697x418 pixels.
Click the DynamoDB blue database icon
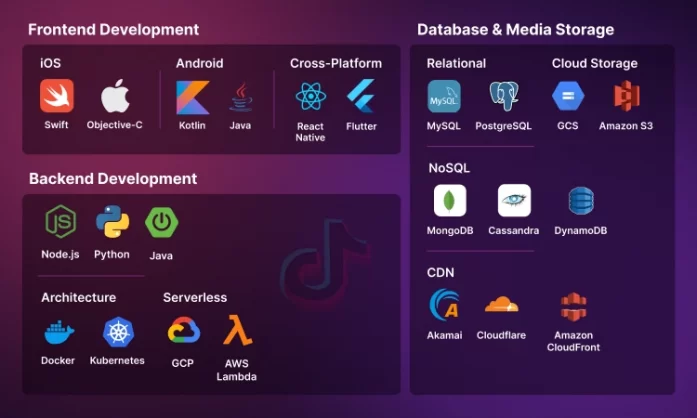coord(581,201)
